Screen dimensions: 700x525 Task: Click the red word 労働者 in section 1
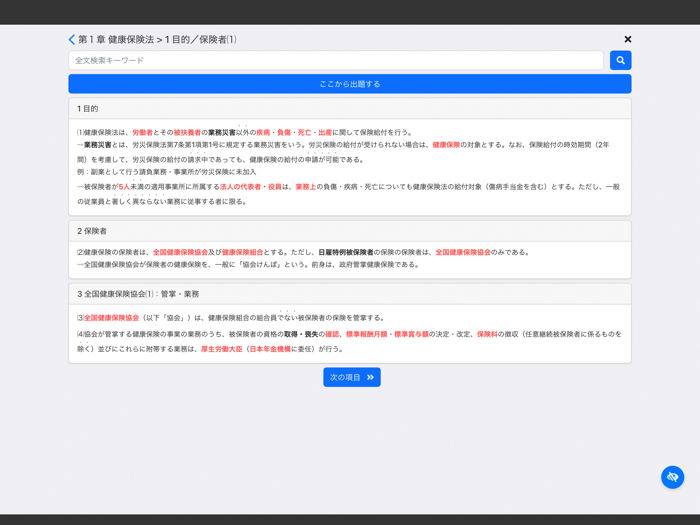pyautogui.click(x=142, y=133)
